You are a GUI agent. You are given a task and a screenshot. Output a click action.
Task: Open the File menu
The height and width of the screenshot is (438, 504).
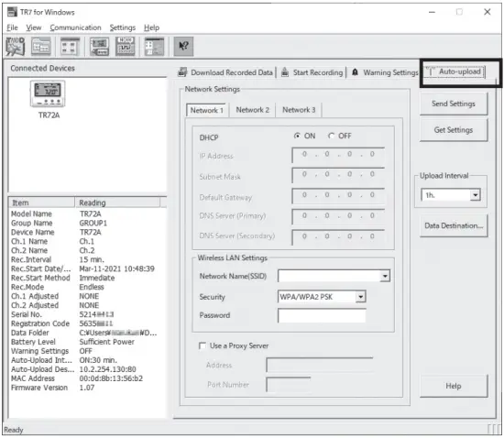(x=12, y=27)
